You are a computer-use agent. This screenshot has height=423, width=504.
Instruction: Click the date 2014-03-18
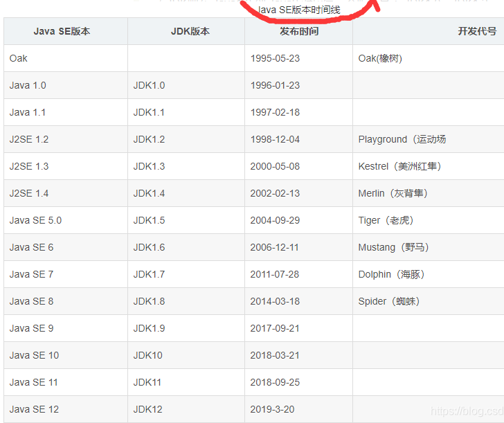tap(275, 302)
